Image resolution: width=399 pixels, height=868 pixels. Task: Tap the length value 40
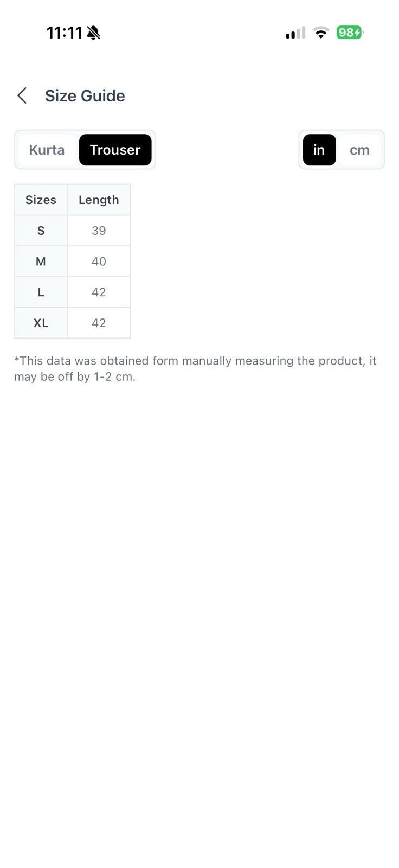(99, 261)
